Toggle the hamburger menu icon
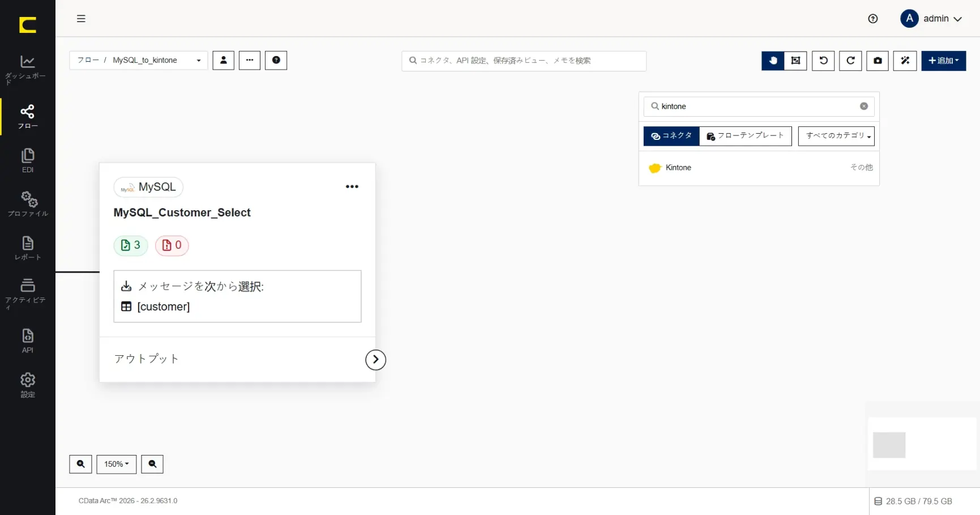980x515 pixels. [x=81, y=19]
